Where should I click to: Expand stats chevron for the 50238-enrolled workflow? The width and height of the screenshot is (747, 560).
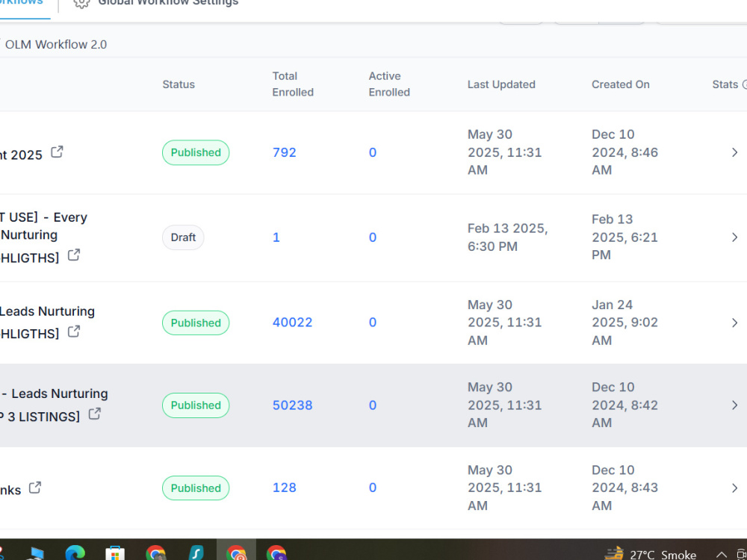click(x=734, y=405)
